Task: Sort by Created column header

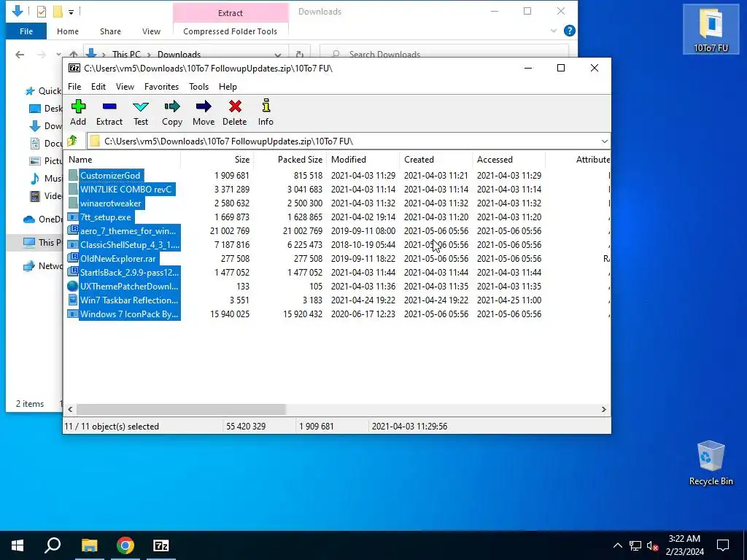Action: [x=436, y=160]
